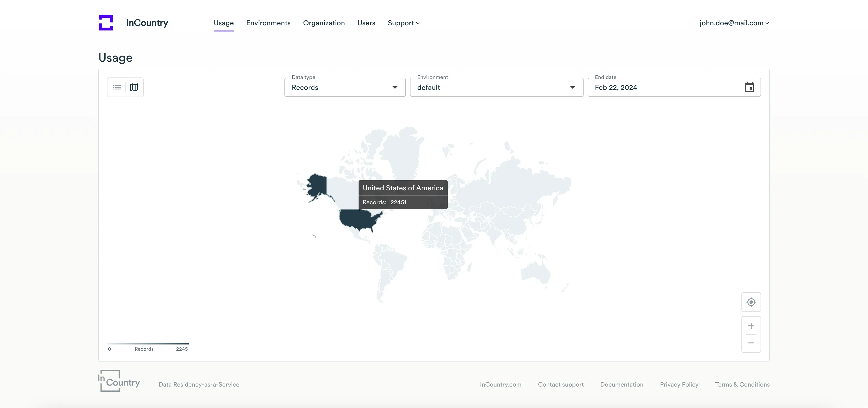Expand the Environment dropdown
Image resolution: width=868 pixels, height=408 pixels.
[496, 88]
